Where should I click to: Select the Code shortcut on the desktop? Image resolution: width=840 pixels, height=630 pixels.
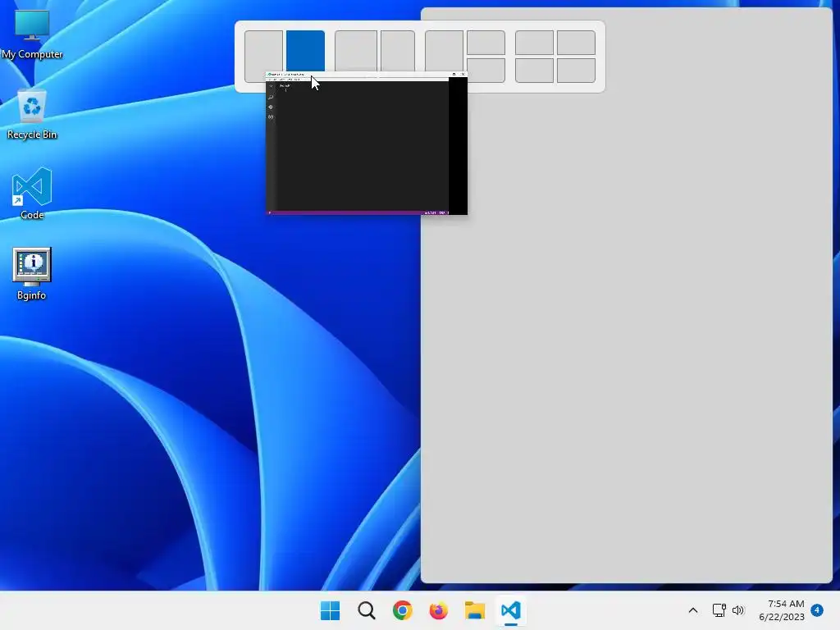click(x=32, y=194)
